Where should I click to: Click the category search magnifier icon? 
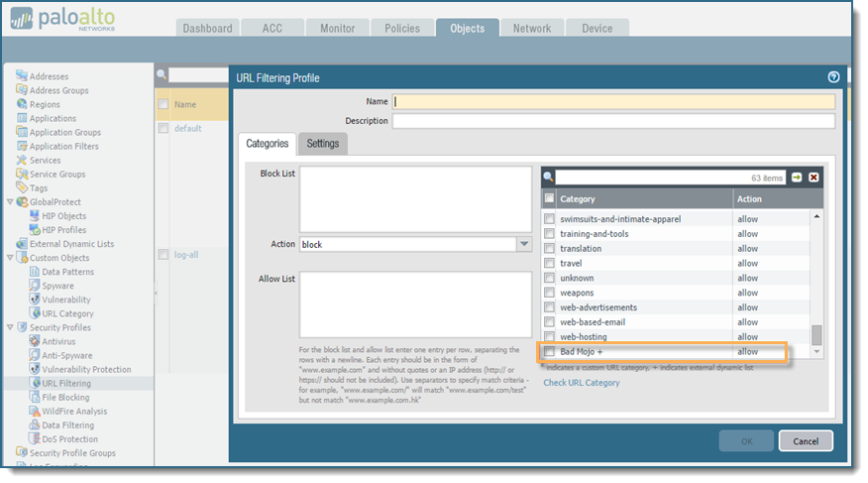pyautogui.click(x=548, y=177)
